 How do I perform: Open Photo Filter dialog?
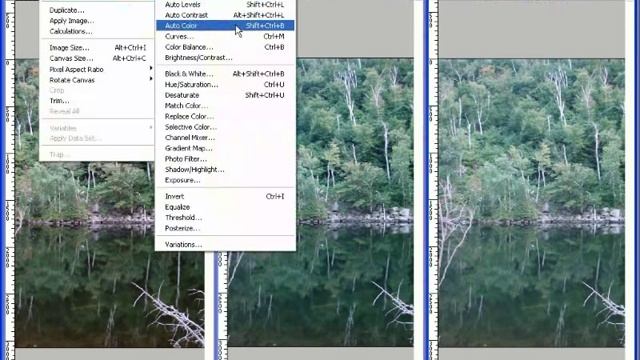tap(225, 159)
